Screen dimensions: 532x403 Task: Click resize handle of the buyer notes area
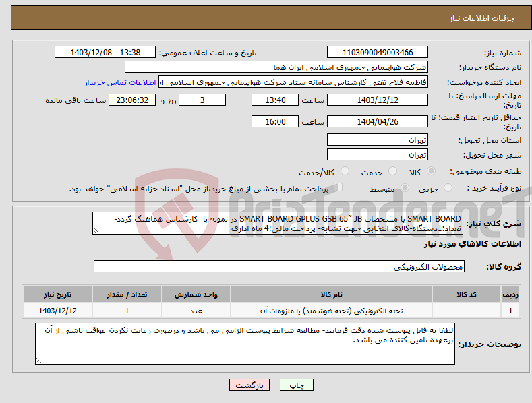click(x=39, y=361)
